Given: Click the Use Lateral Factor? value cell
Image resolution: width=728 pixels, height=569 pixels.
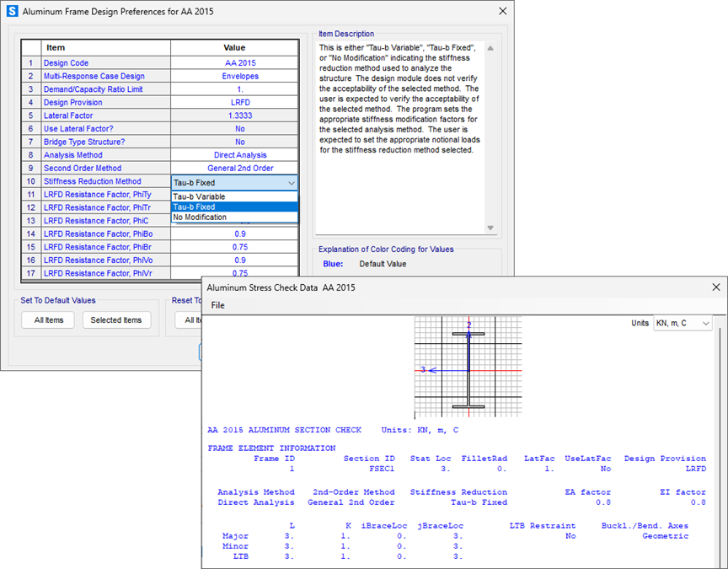Looking at the screenshot, I should pyautogui.click(x=240, y=129).
